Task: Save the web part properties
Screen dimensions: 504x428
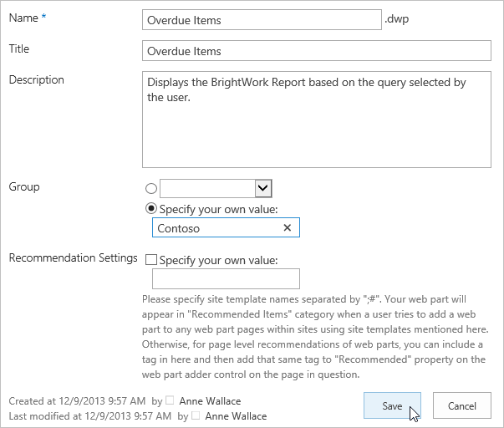Action: (392, 405)
